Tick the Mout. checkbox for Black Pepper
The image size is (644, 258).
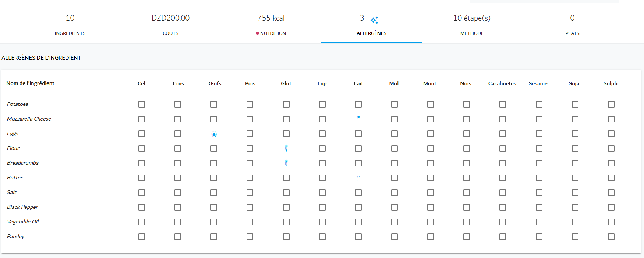pos(431,207)
